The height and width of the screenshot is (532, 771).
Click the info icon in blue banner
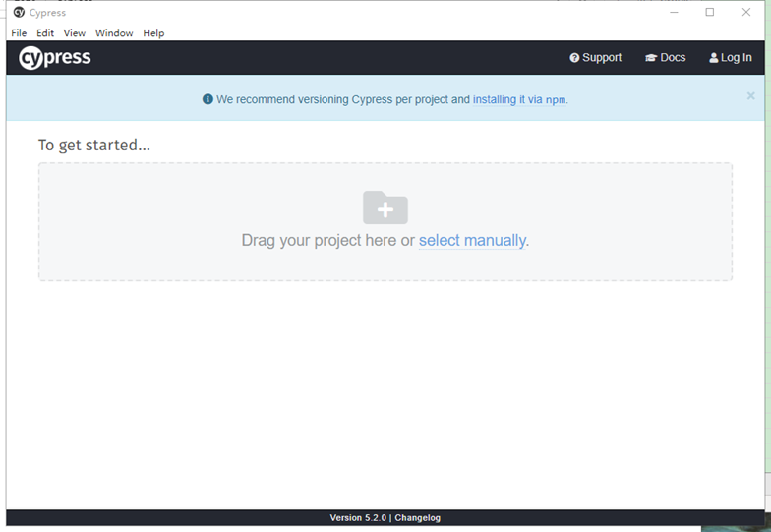pos(208,99)
